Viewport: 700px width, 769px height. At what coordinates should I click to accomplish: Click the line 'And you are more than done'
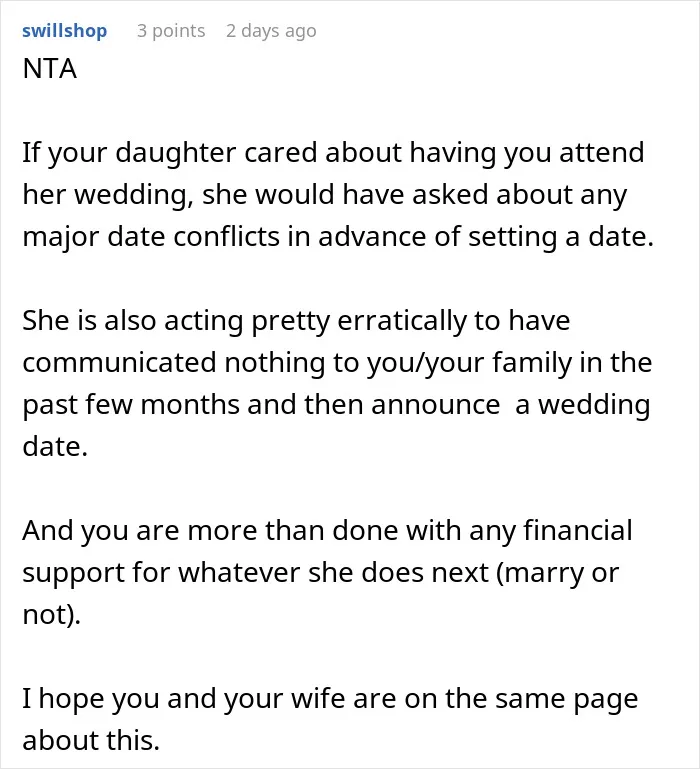[x=327, y=531]
